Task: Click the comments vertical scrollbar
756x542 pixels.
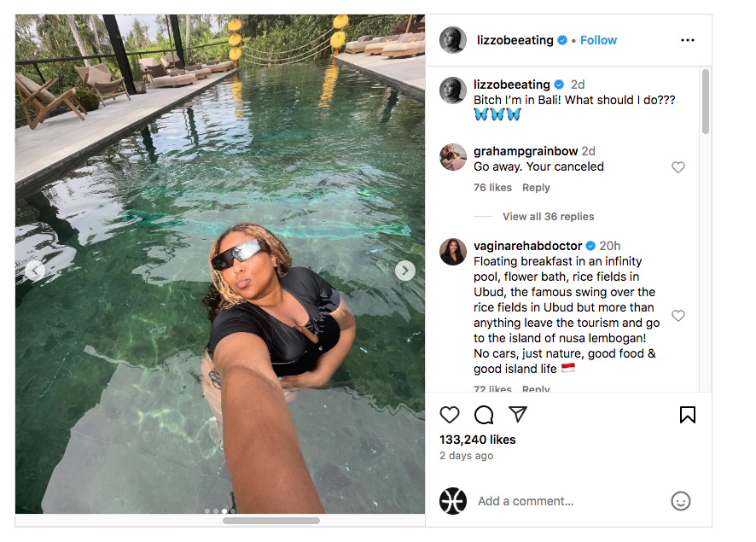Action: pos(705,102)
